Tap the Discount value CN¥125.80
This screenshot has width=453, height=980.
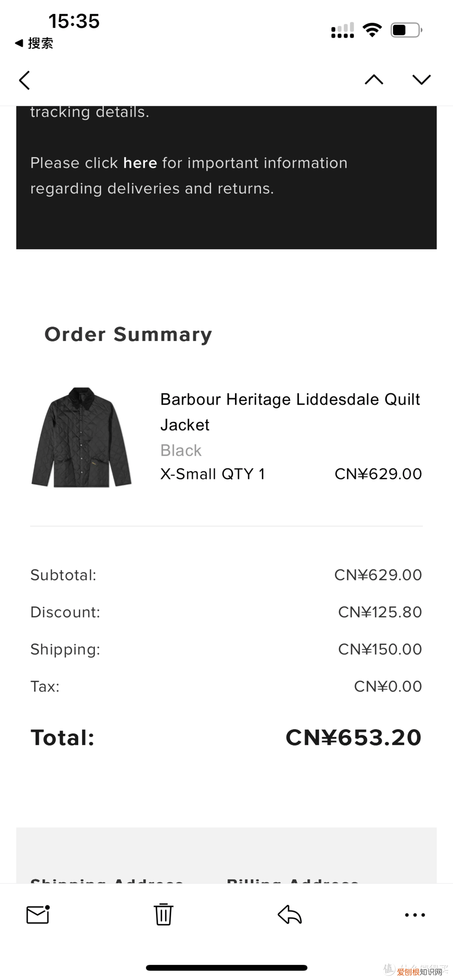pos(380,612)
